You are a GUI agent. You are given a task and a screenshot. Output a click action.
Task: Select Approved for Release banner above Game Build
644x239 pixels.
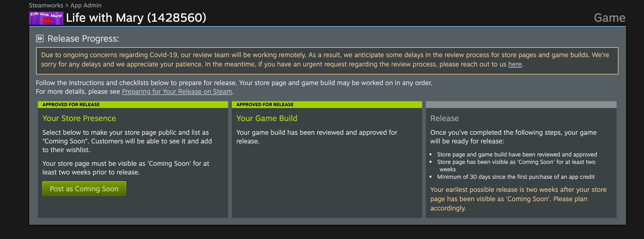[x=327, y=105]
